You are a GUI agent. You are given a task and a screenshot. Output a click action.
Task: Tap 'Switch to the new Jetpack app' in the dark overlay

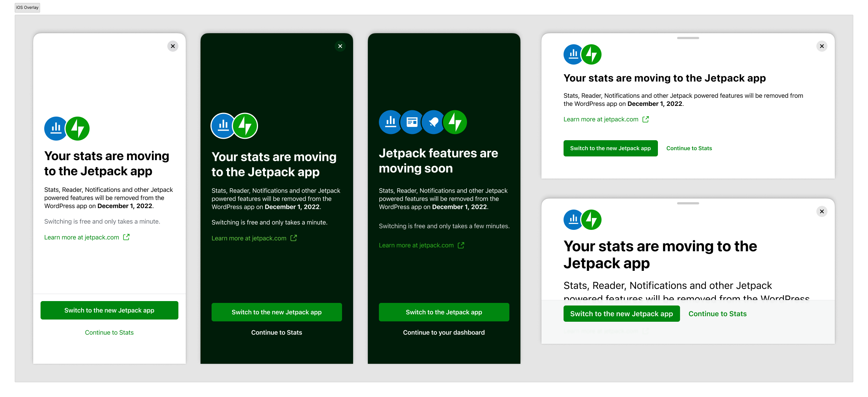coord(277,312)
